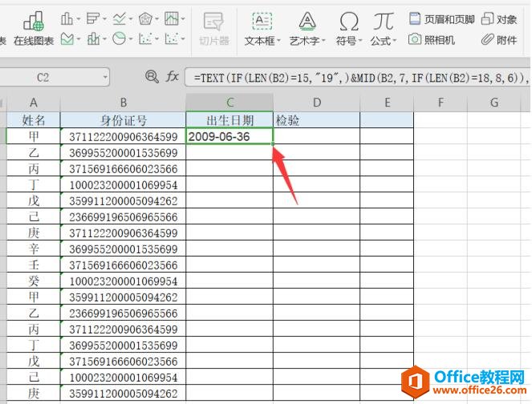Insert an attachment (附件)
Viewport: 532px width, 404px height.
[x=499, y=39]
